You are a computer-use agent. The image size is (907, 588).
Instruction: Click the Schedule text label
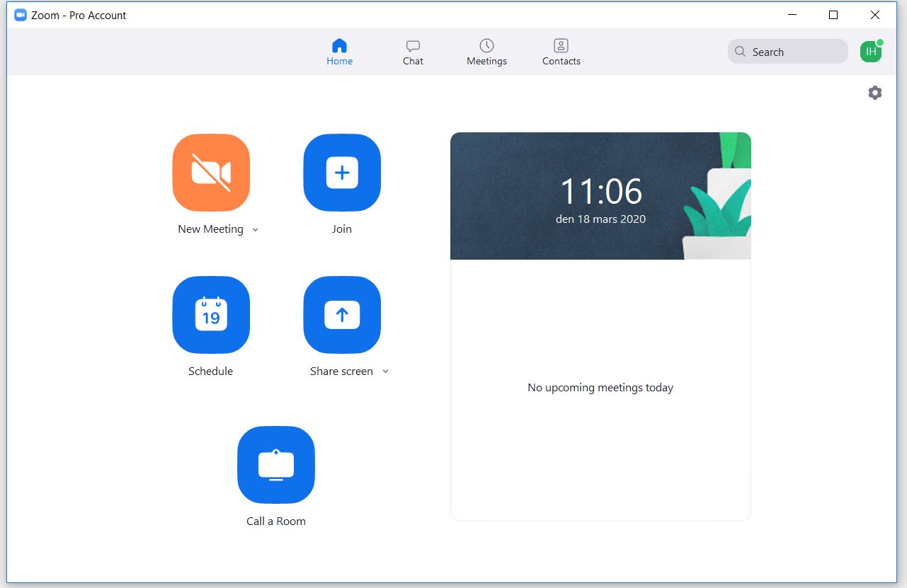point(210,371)
